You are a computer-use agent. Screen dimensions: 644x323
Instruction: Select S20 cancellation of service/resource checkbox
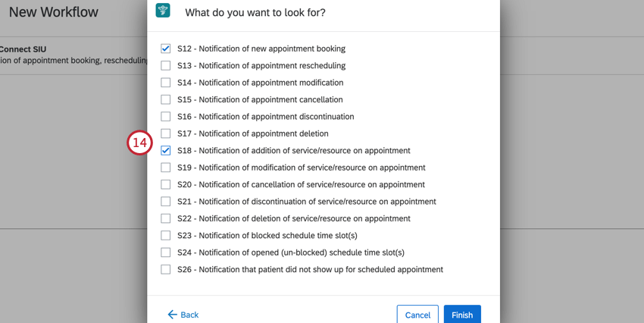click(165, 184)
